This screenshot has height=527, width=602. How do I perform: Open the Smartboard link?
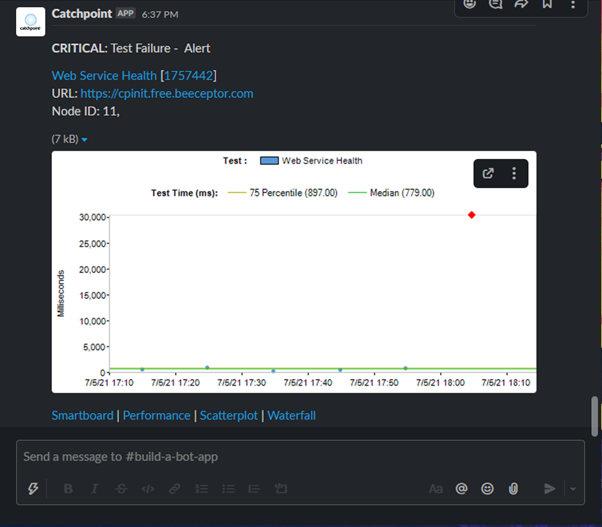tap(83, 415)
